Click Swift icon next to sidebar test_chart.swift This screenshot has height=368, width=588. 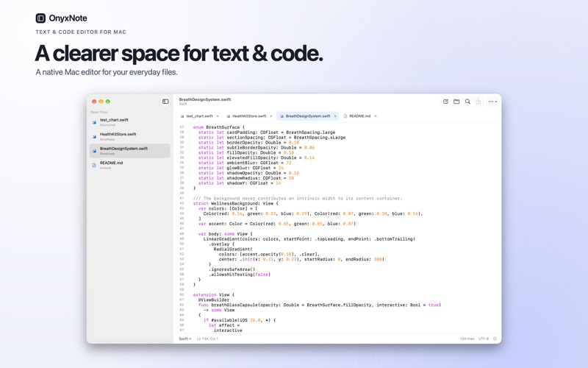click(x=94, y=122)
